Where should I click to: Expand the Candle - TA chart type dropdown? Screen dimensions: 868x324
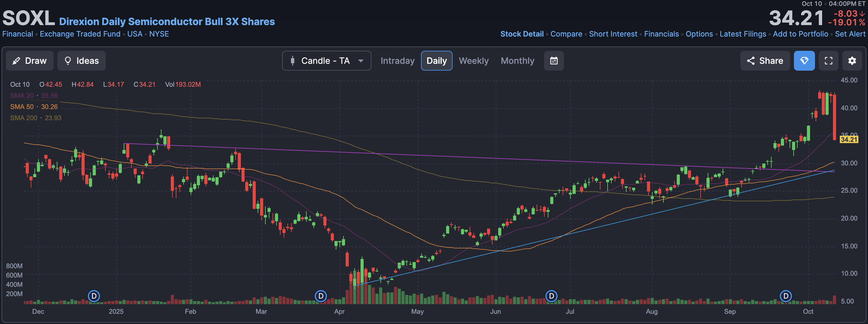pyautogui.click(x=326, y=61)
